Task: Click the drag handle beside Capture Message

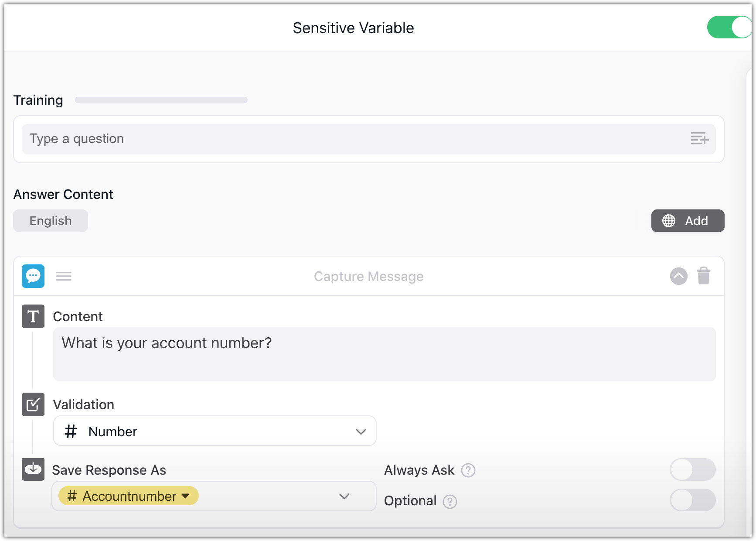Action: point(64,276)
